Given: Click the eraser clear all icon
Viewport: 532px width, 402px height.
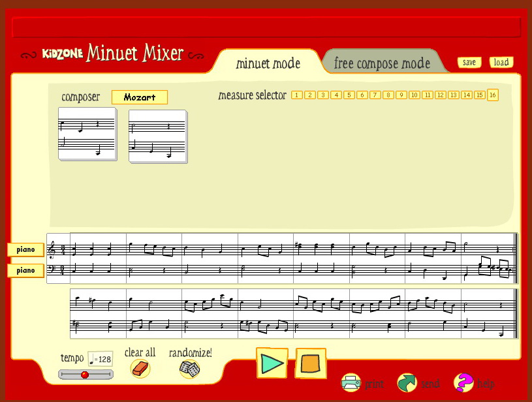Looking at the screenshot, I should (x=140, y=369).
